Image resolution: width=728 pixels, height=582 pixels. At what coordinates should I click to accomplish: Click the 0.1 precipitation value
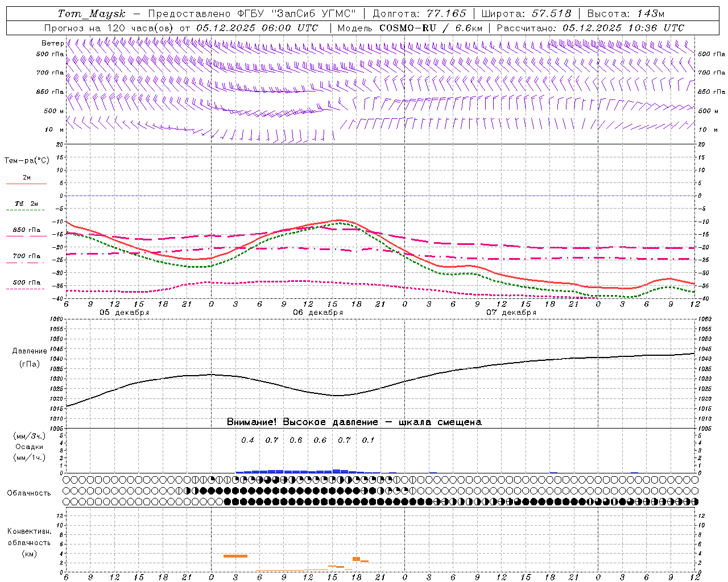pyautogui.click(x=369, y=440)
